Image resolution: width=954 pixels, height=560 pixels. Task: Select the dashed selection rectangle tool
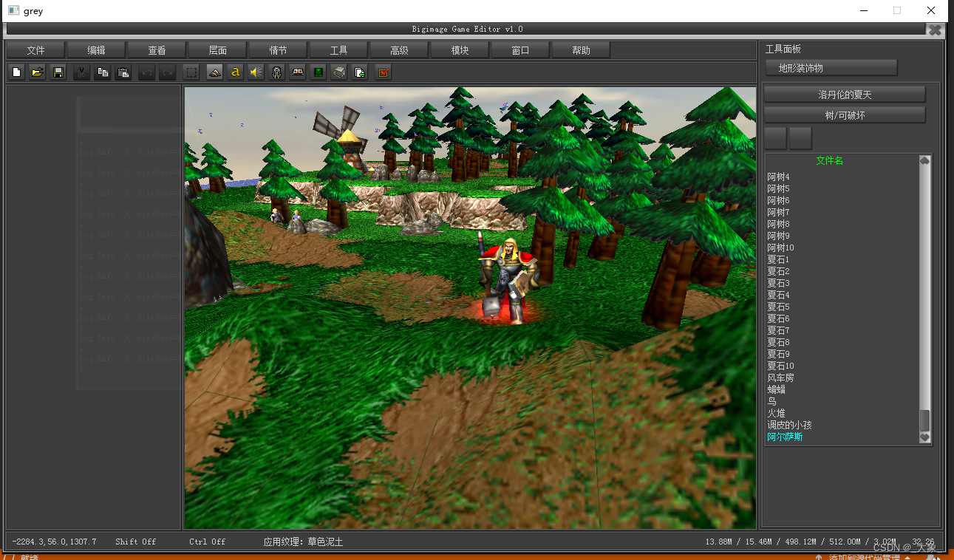[x=191, y=72]
